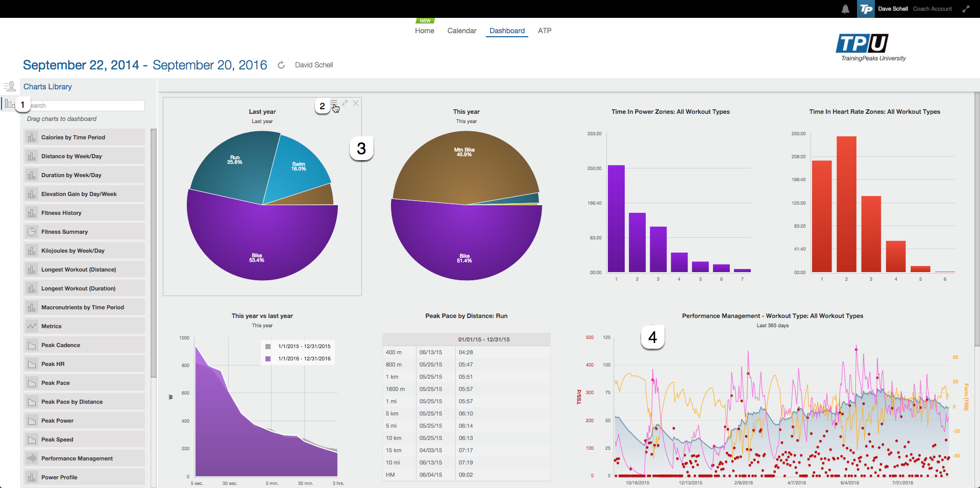Click the "Time In Power Zones" chart title
This screenshot has width=980, height=488.
pyautogui.click(x=671, y=112)
